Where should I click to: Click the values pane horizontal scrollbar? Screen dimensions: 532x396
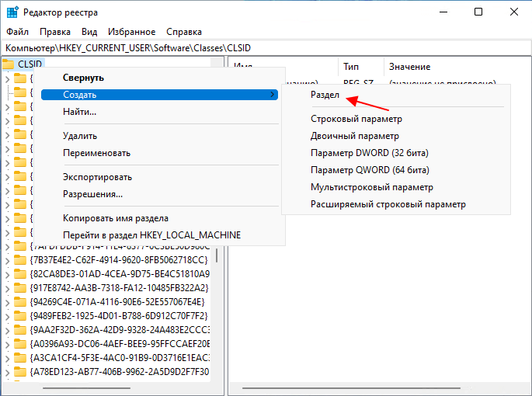click(x=351, y=388)
